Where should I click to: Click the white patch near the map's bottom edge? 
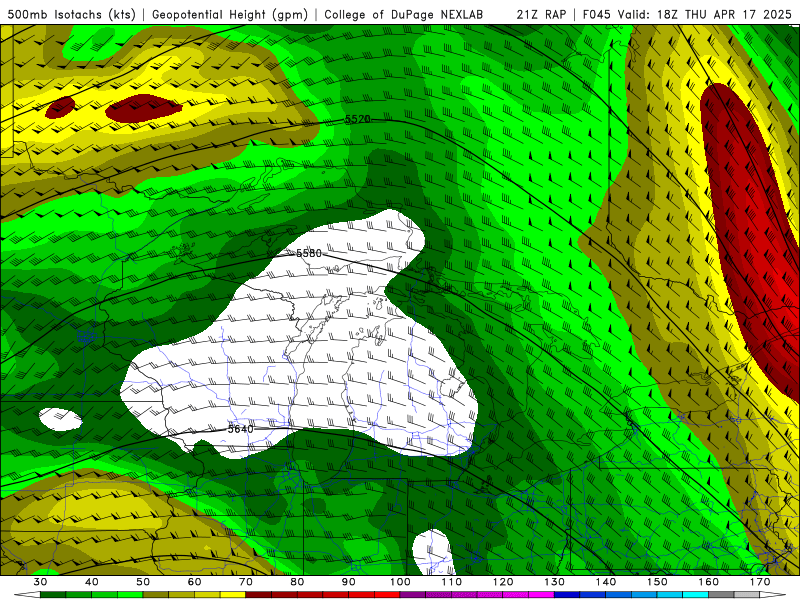pyautogui.click(x=433, y=552)
